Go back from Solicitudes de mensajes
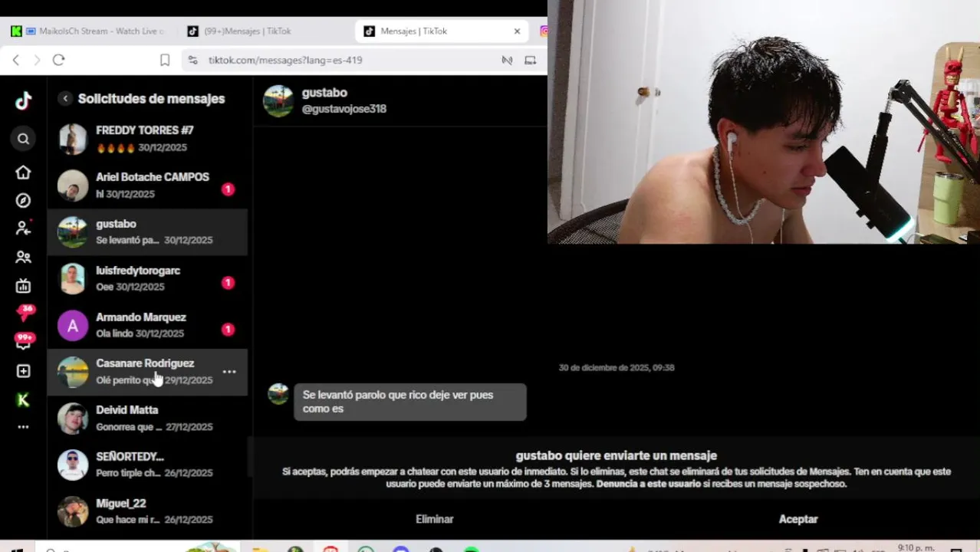Screen dimensions: 980x552 coord(65,98)
